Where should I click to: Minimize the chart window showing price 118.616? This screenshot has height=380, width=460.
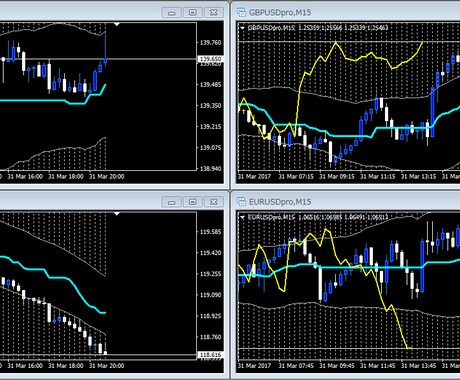[x=172, y=202]
